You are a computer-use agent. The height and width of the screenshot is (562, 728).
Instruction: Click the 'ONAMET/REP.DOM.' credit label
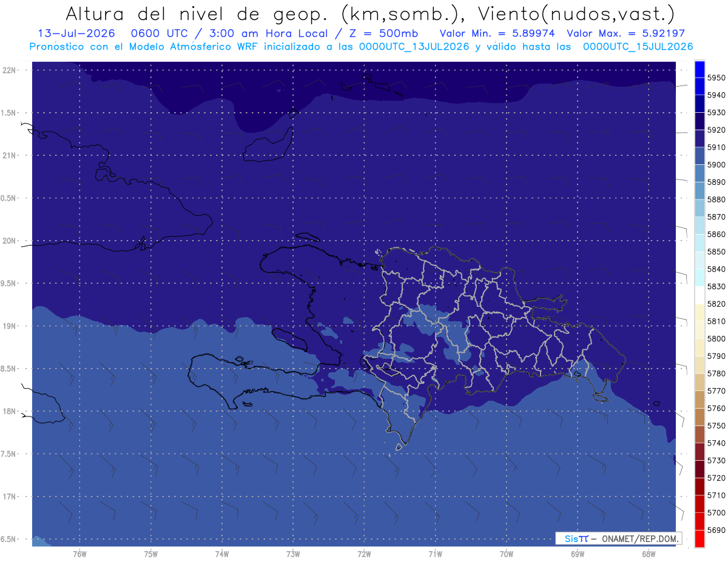tap(639, 538)
